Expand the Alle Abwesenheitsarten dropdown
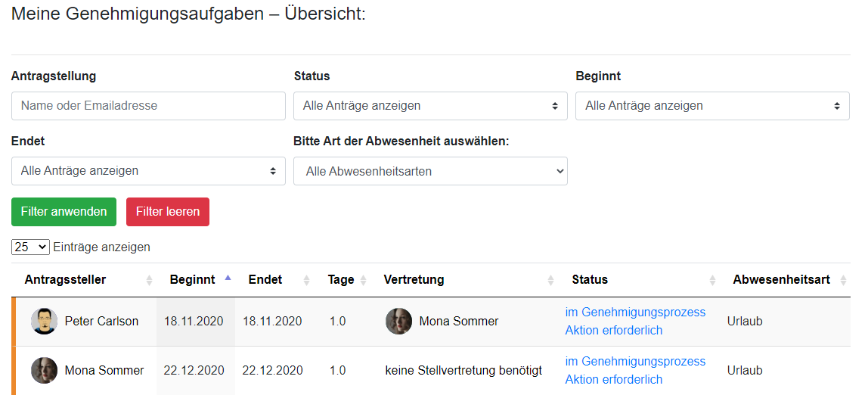This screenshot has height=395, width=868. click(430, 171)
